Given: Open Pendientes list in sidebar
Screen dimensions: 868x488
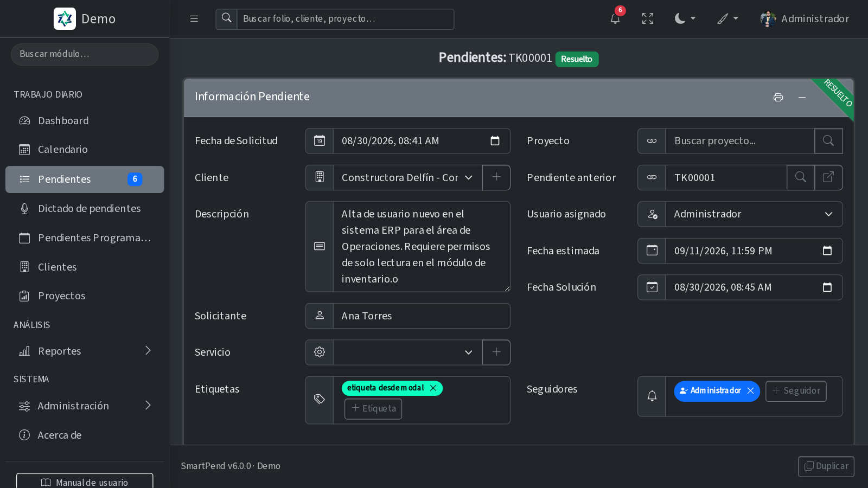Looking at the screenshot, I should click(85, 179).
